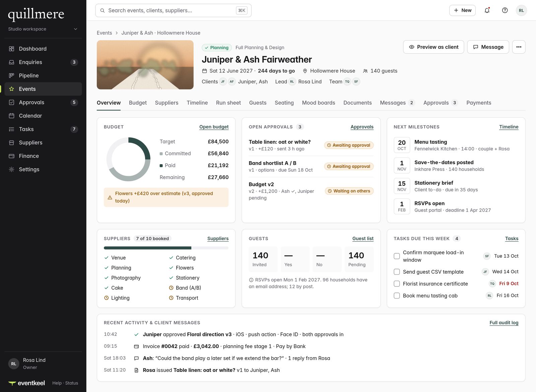Click Preview as client button

click(433, 47)
